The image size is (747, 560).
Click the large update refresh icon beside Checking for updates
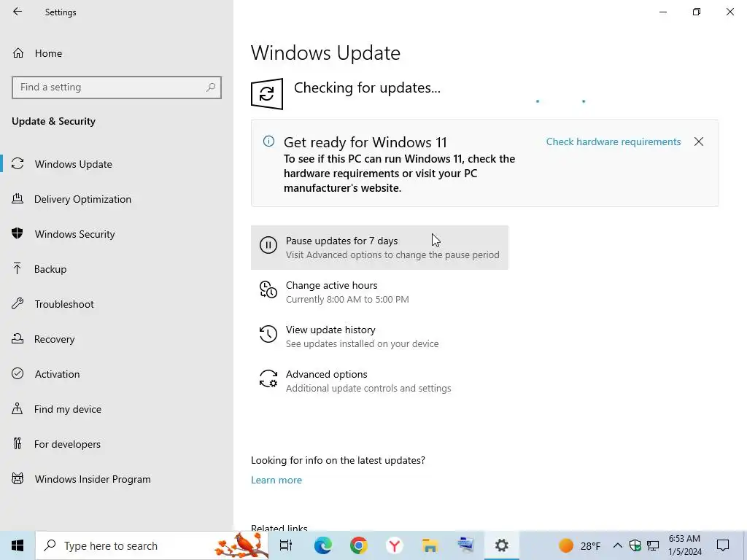(267, 94)
